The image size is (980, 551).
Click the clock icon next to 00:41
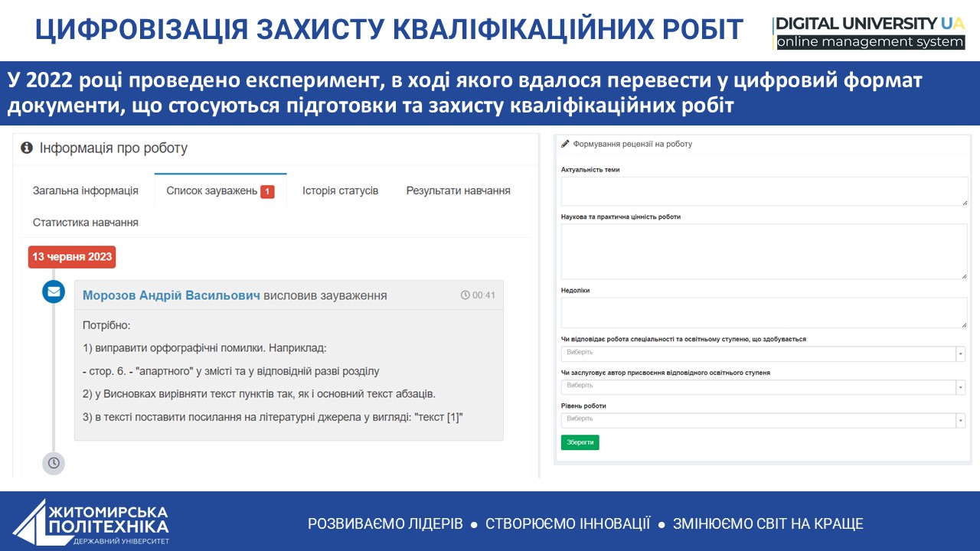click(465, 295)
